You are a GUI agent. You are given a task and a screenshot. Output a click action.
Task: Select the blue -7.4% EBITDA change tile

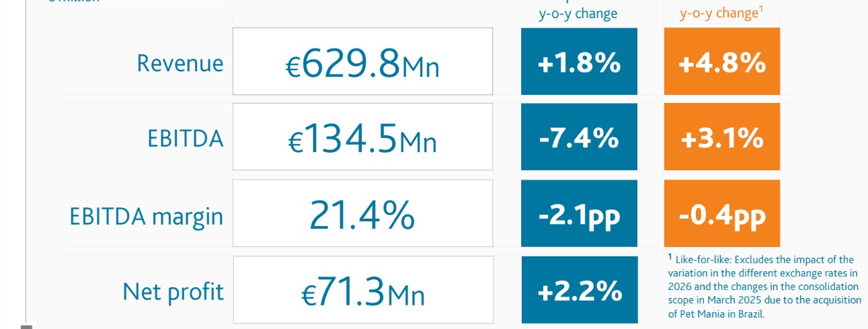[x=579, y=137]
